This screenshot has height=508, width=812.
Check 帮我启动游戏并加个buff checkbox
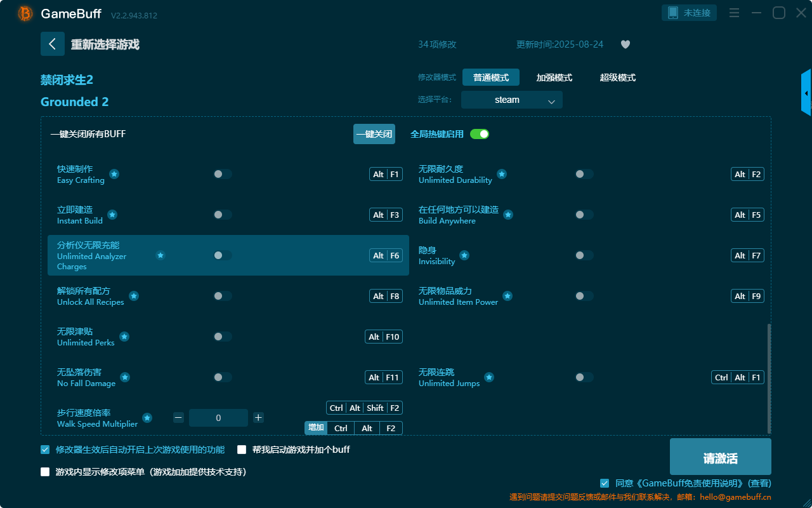[x=242, y=450]
